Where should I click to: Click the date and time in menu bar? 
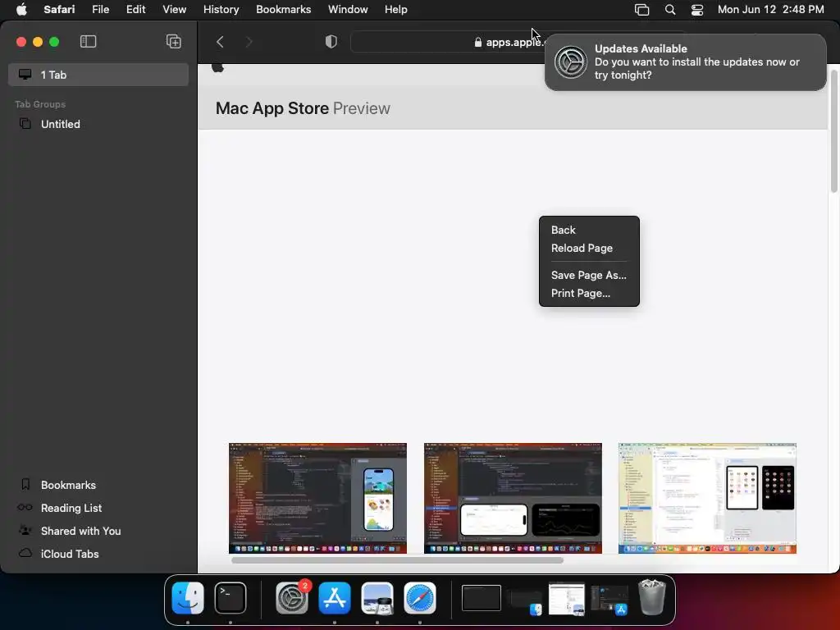click(x=770, y=9)
